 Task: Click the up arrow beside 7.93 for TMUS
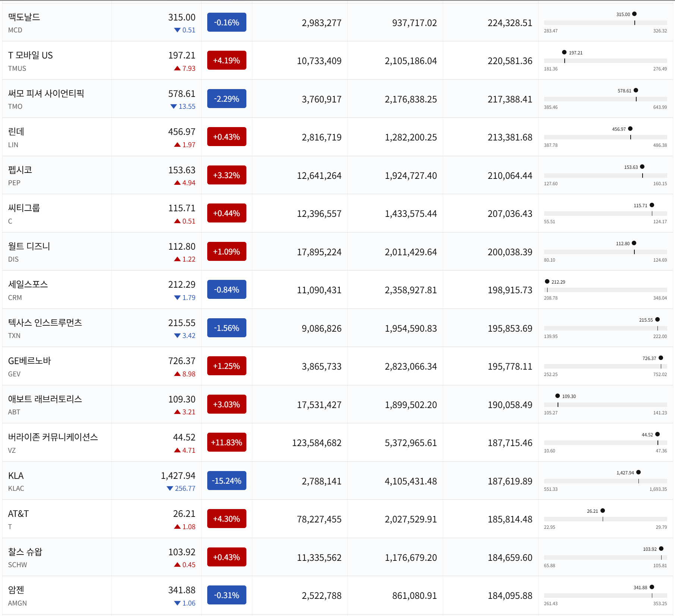(177, 68)
